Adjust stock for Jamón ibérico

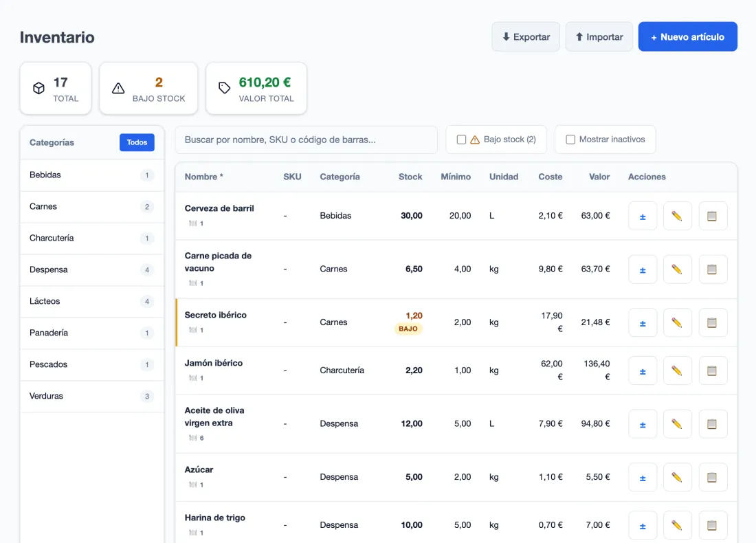[x=642, y=371]
